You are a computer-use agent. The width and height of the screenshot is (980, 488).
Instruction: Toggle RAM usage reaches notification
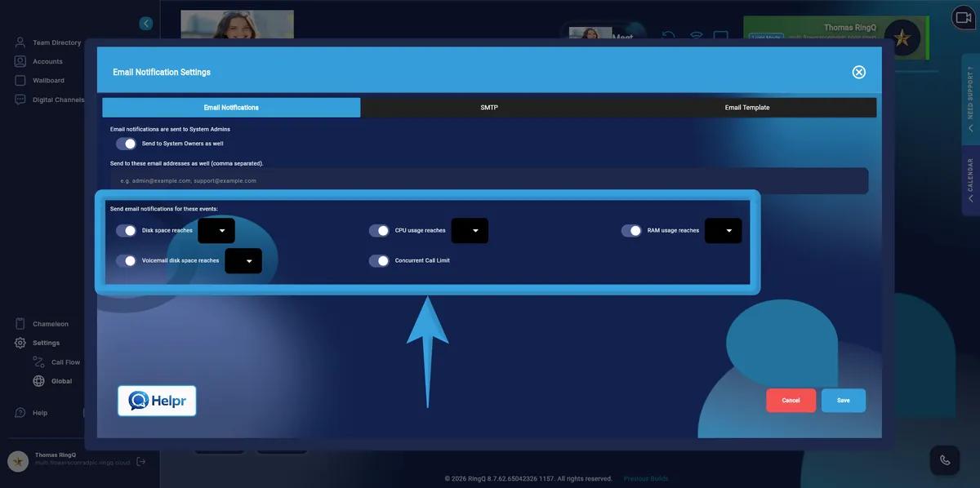[x=631, y=231]
